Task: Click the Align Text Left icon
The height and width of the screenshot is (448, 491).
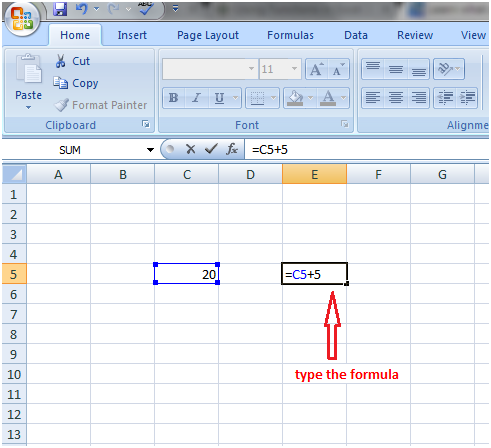Action: pos(373,98)
